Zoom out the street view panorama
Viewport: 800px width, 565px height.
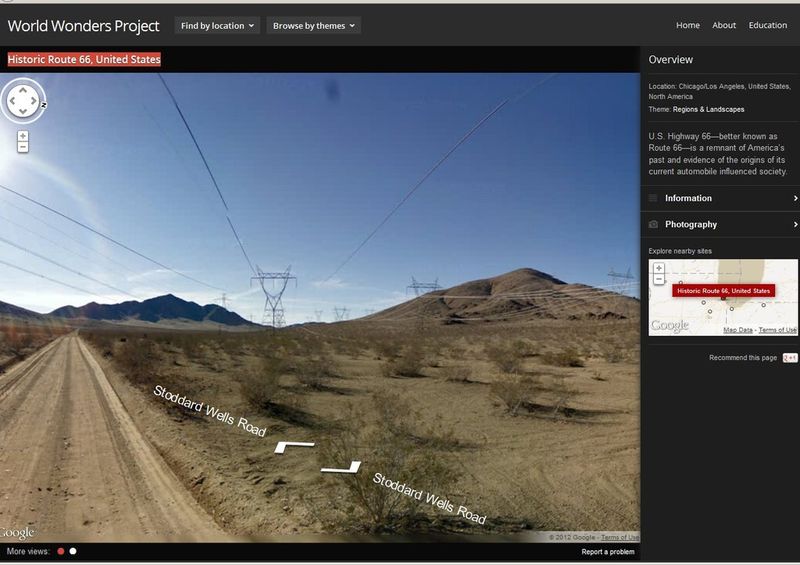(x=22, y=147)
